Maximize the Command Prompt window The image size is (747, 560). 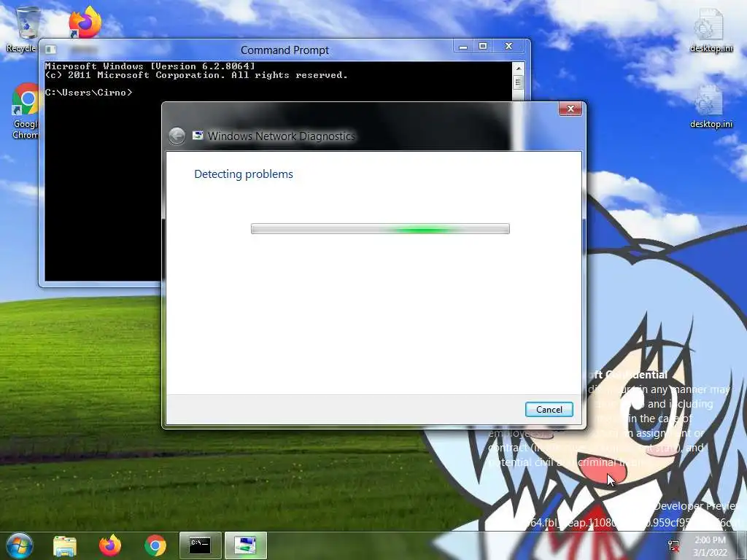[x=483, y=47]
